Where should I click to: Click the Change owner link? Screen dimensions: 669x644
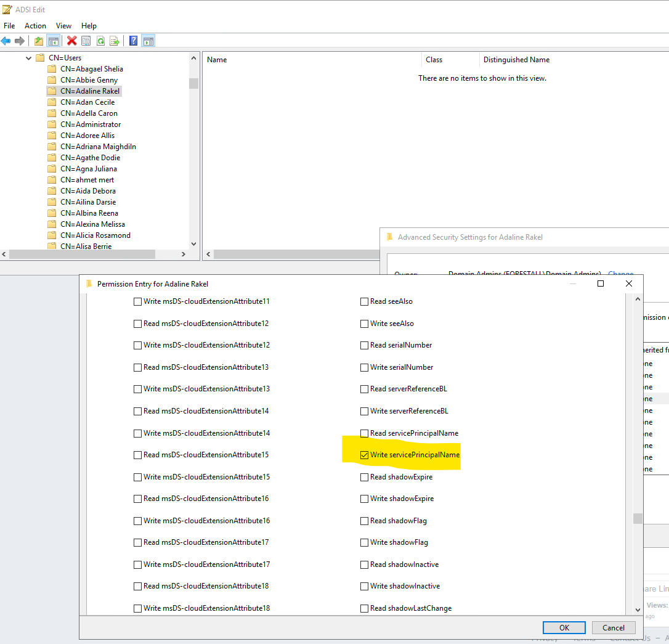[620, 273]
